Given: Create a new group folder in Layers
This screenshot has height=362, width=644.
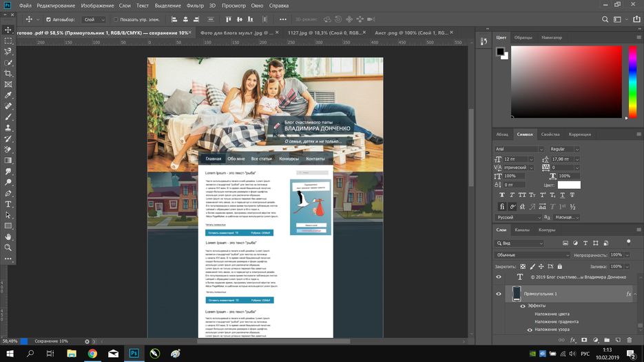Looking at the screenshot, I should 607,340.
